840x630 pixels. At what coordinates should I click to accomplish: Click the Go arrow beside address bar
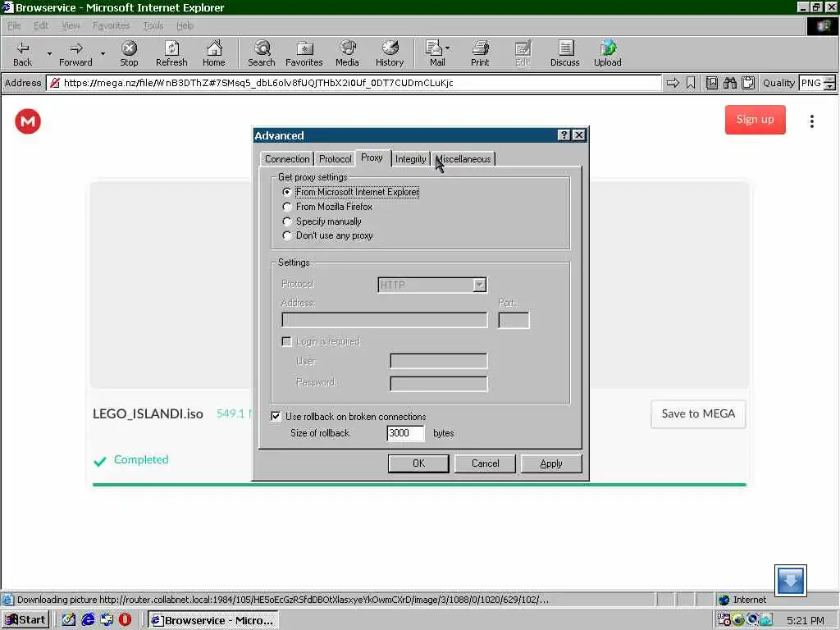pyautogui.click(x=673, y=83)
